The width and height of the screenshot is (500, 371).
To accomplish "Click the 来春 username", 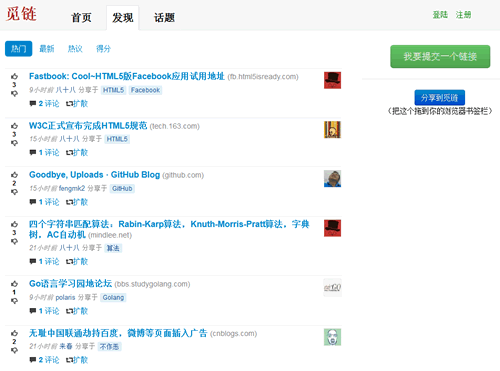I will [x=66, y=347].
